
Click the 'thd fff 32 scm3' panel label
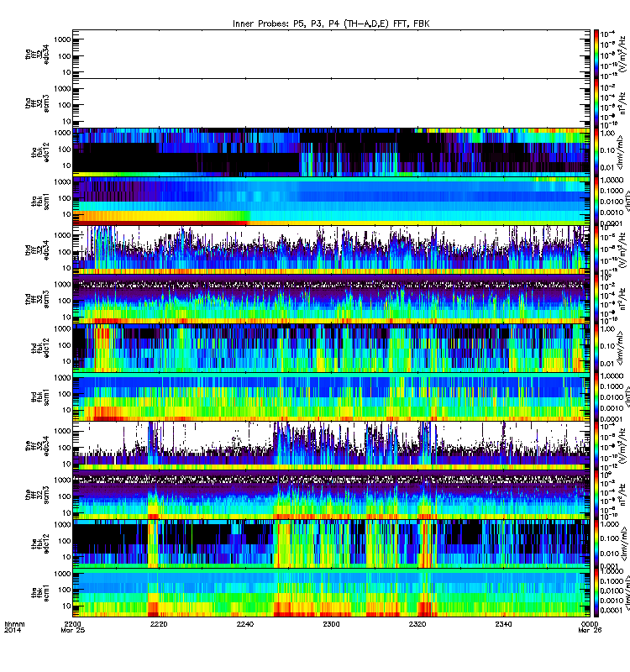pos(37,300)
